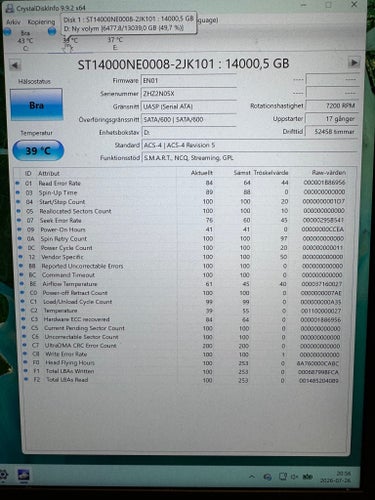
Task: Select the Head Flying Hours row
Action: pyautogui.click(x=182, y=363)
